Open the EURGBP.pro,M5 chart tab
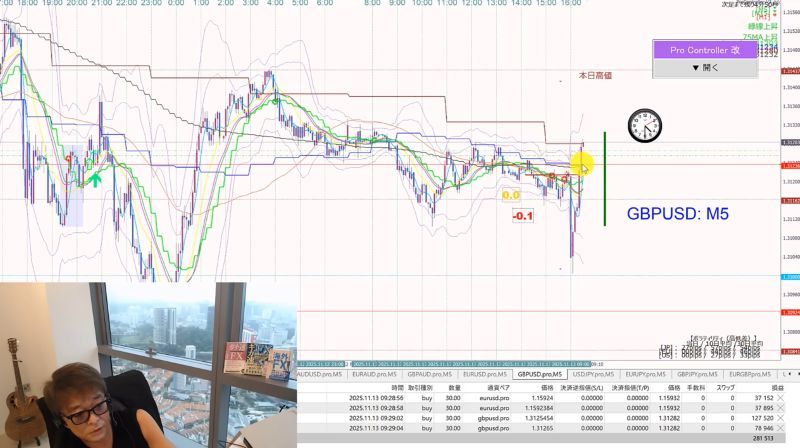This screenshot has width=800, height=448. click(x=749, y=375)
